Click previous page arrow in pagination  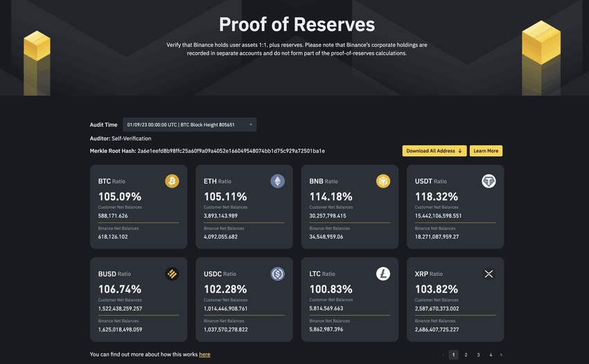coord(442,355)
